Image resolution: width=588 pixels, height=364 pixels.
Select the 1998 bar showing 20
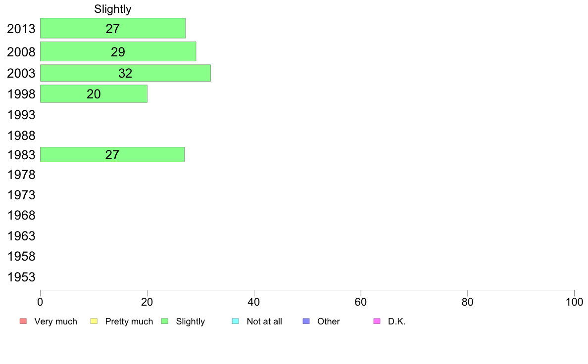click(x=94, y=93)
